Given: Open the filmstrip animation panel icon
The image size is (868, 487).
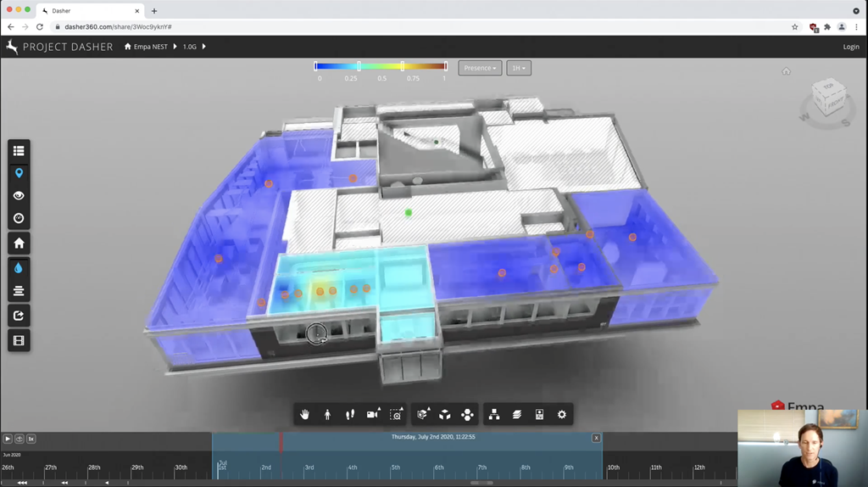Looking at the screenshot, I should coord(19,340).
